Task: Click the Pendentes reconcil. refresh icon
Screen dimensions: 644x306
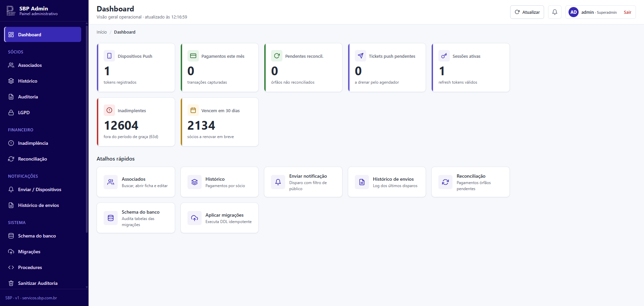Action: tap(277, 56)
